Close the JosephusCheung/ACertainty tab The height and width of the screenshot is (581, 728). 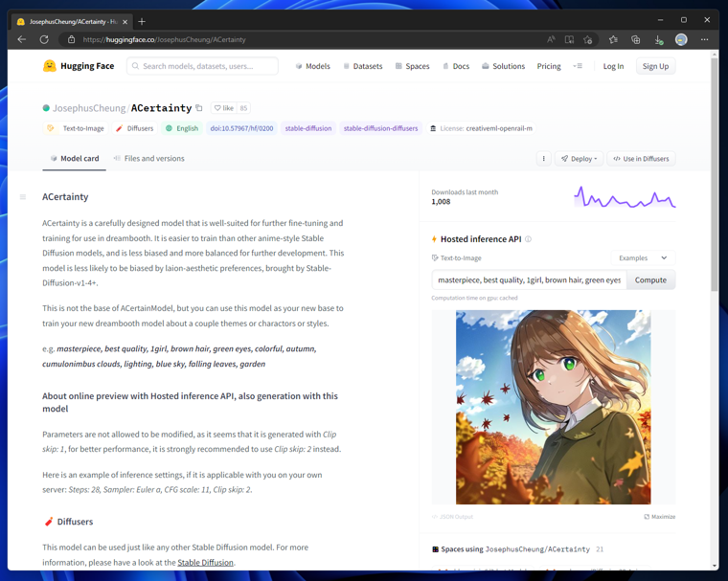(x=125, y=22)
